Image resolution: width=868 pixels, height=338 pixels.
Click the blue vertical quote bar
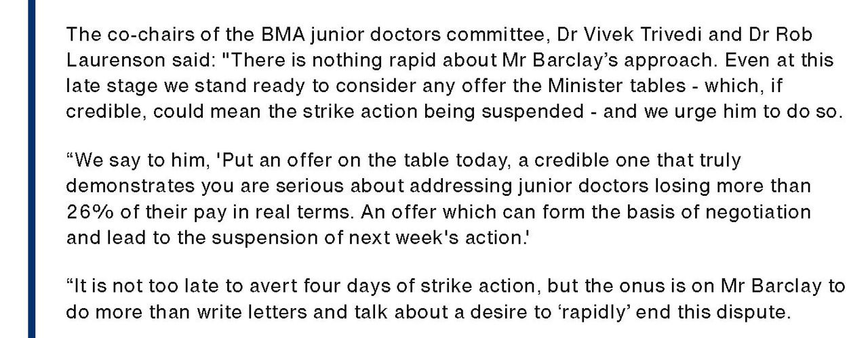(x=31, y=169)
